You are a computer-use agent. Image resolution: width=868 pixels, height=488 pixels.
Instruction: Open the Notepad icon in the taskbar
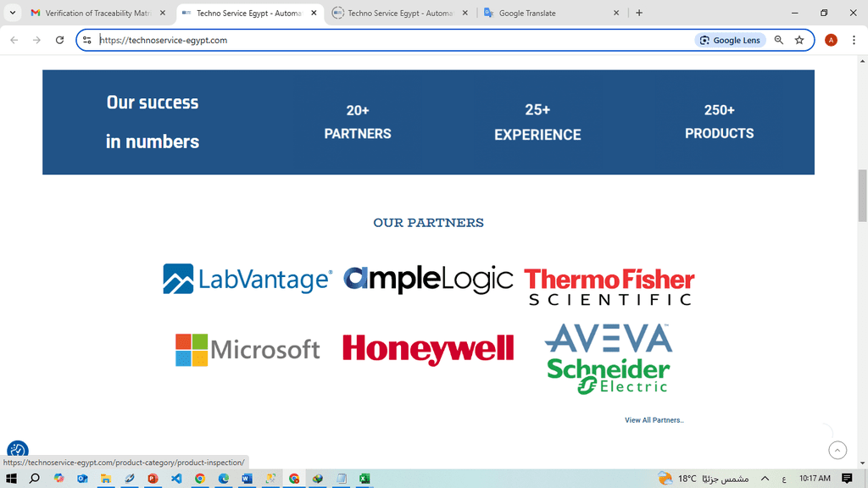pyautogui.click(x=342, y=479)
